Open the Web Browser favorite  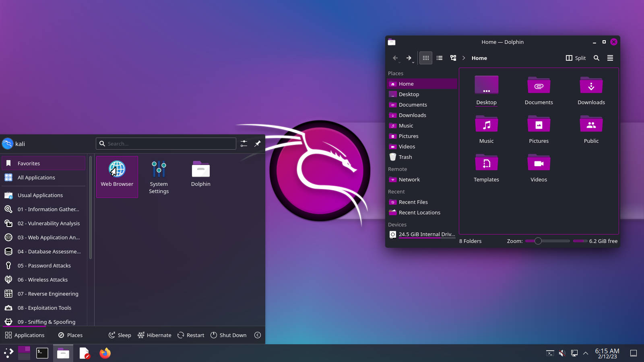(117, 176)
